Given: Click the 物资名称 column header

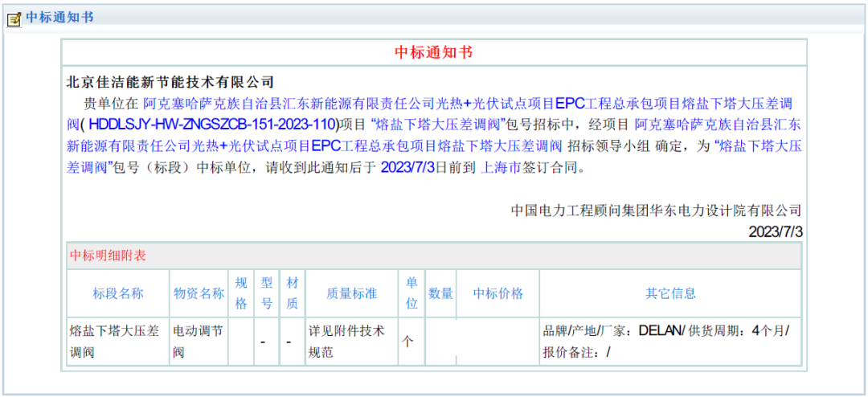Looking at the screenshot, I should (199, 293).
